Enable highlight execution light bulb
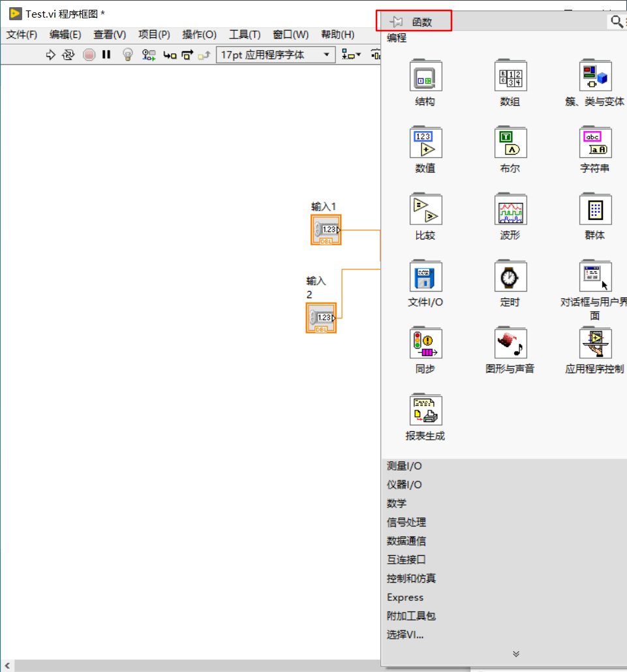This screenshot has width=627, height=672. click(x=127, y=55)
